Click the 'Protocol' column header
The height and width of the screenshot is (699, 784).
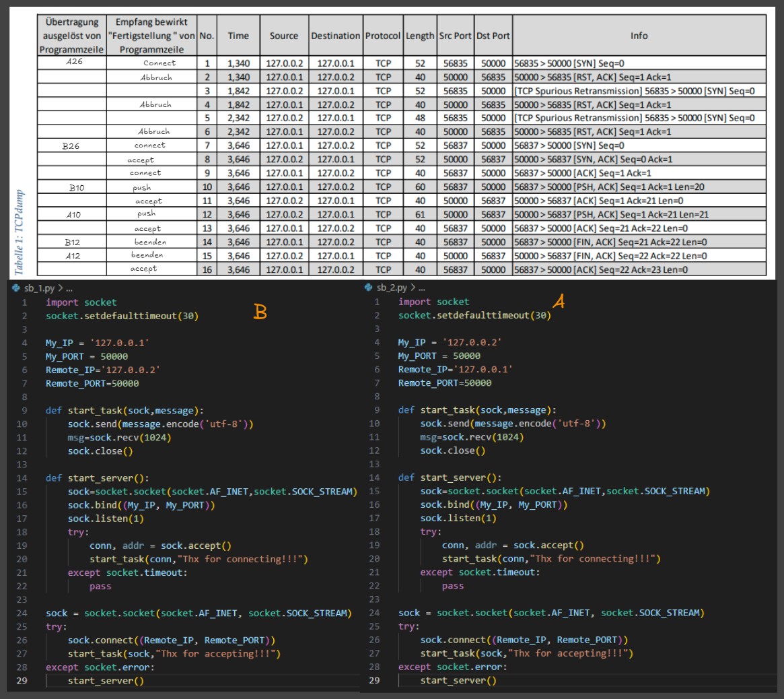coord(382,36)
